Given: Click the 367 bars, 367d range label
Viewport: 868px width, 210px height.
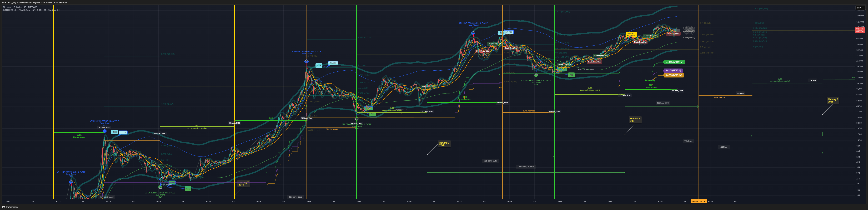Looking at the screenshot, I should 104,128.
